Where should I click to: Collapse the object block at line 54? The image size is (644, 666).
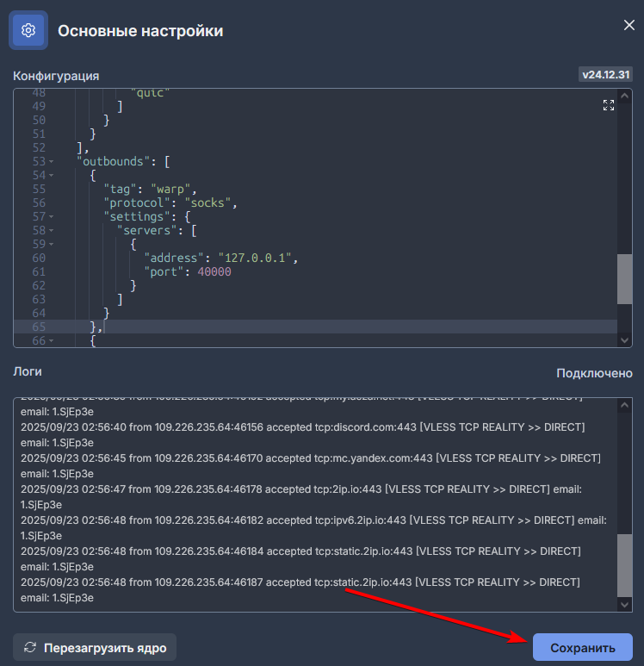pyautogui.click(x=51, y=176)
